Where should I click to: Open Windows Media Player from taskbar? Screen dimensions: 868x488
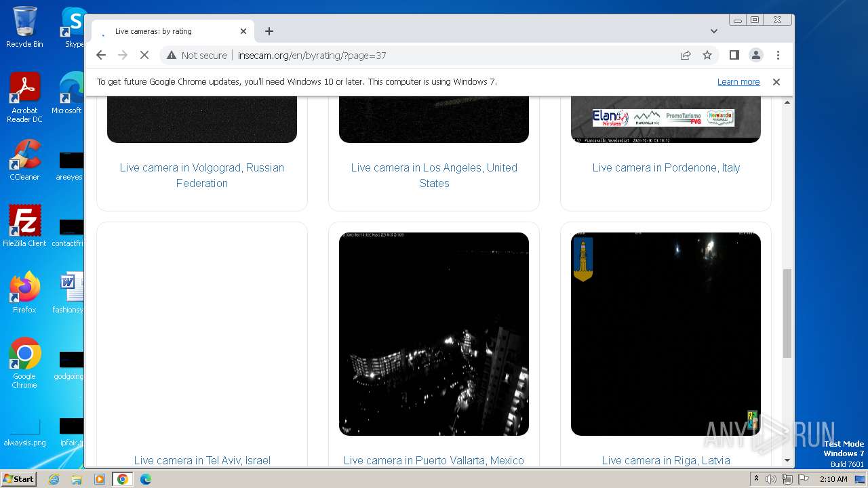pos(100,479)
